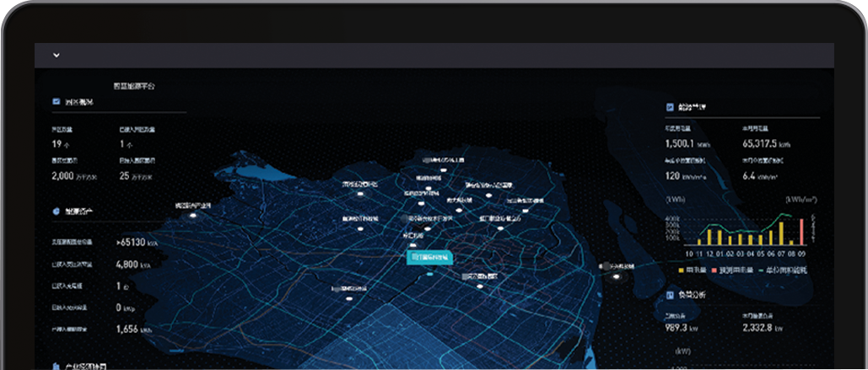Click the northernmost park marker on the map
868x370 pixels.
point(443,169)
